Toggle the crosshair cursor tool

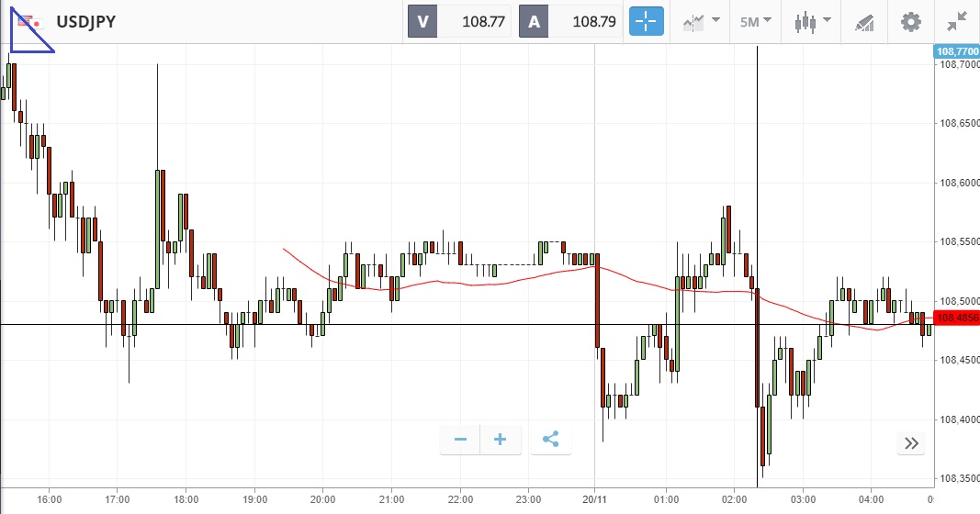[x=646, y=21]
